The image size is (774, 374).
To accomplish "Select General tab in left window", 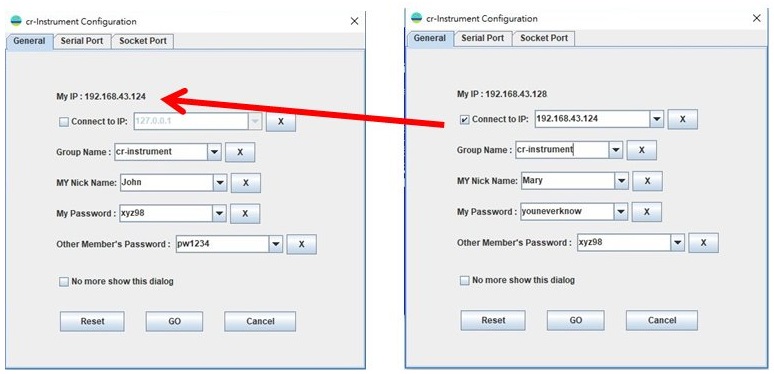I will pyautogui.click(x=29, y=41).
